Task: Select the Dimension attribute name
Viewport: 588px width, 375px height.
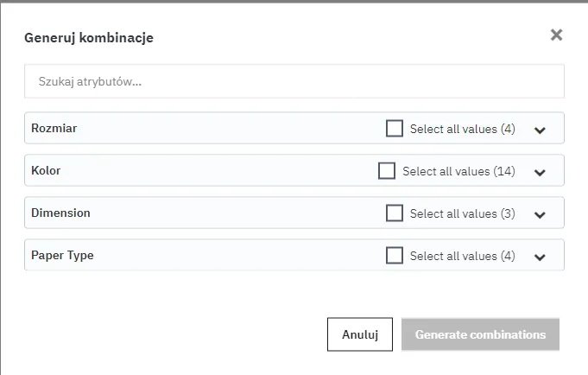Action: [x=60, y=213]
